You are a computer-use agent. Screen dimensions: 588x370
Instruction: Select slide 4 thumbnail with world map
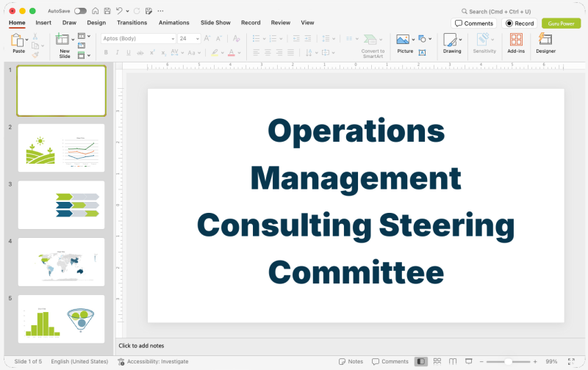click(62, 262)
